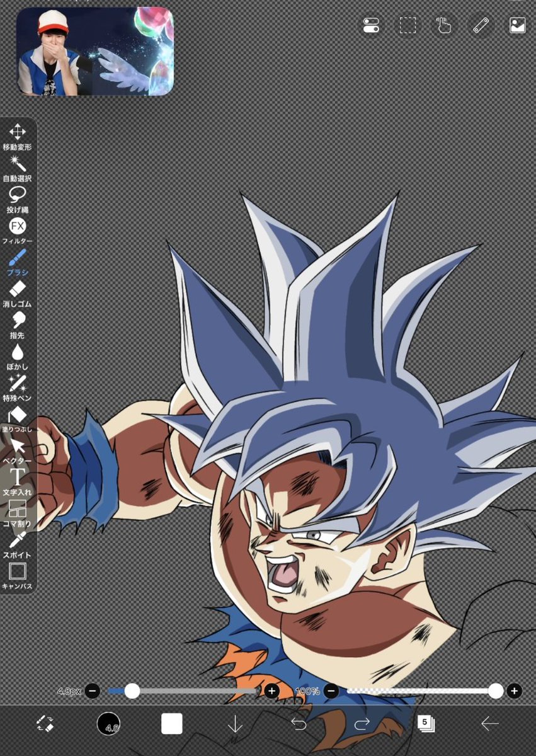
Task: Open the FX フィルター filter tool
Action: [17, 231]
